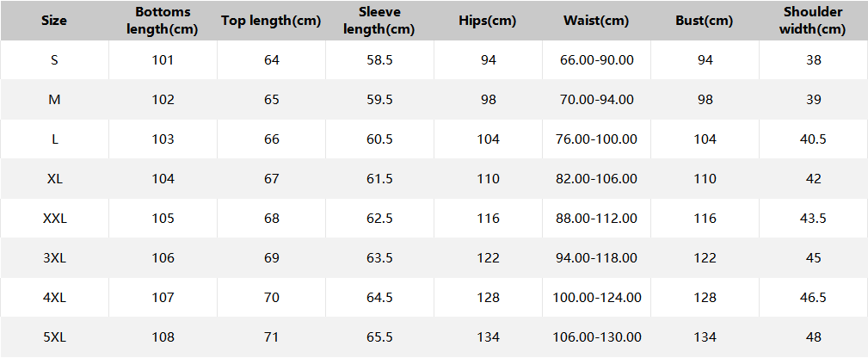Click the sleeve length 60.5 cell

tap(379, 139)
